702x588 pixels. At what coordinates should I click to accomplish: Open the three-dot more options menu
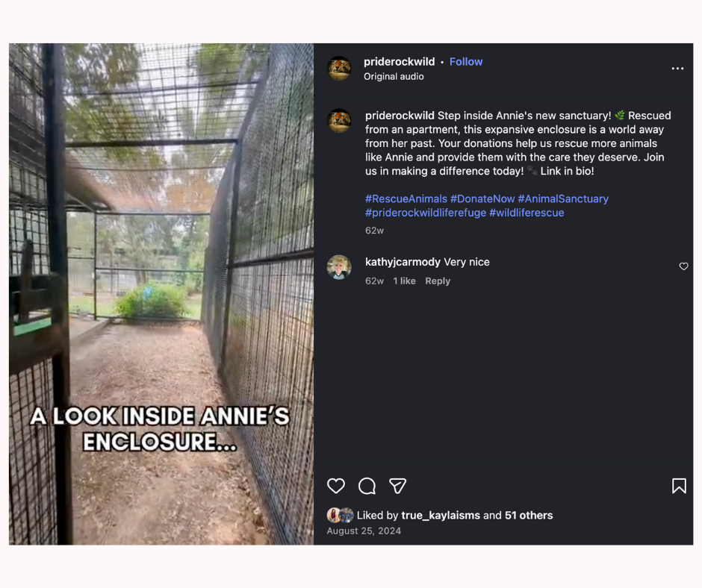(x=677, y=69)
